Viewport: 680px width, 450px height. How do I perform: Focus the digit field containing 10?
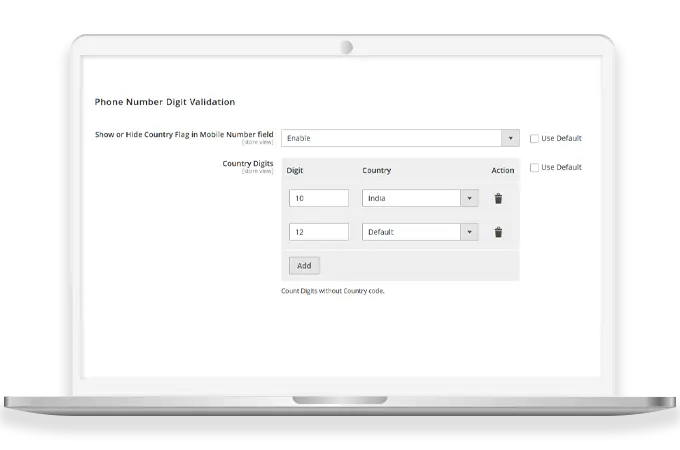pos(318,198)
